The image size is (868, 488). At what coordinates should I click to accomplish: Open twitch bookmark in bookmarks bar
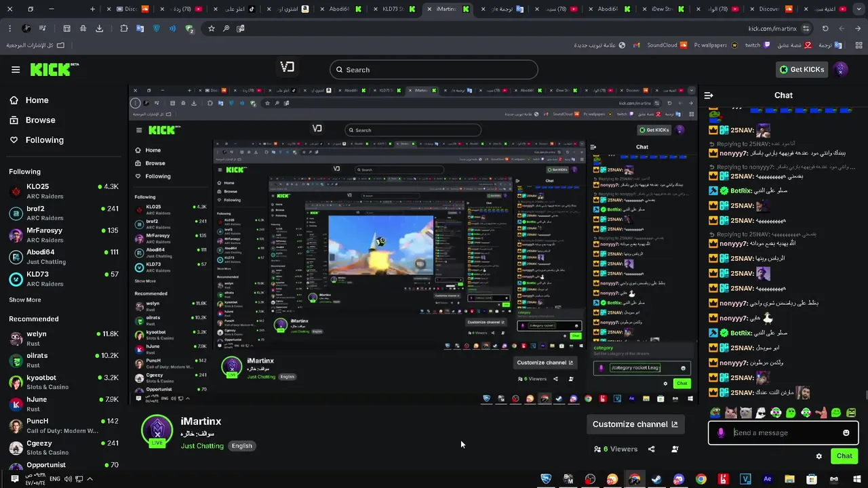point(757,45)
